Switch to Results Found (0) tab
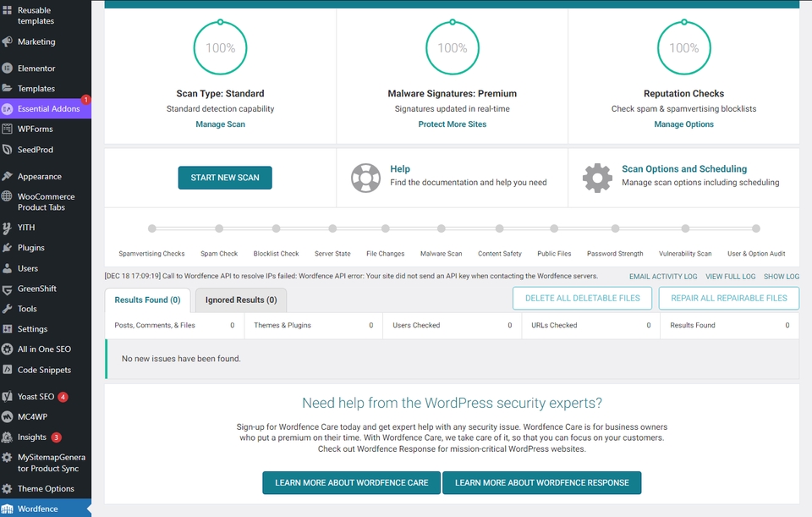812x517 pixels. tap(147, 300)
